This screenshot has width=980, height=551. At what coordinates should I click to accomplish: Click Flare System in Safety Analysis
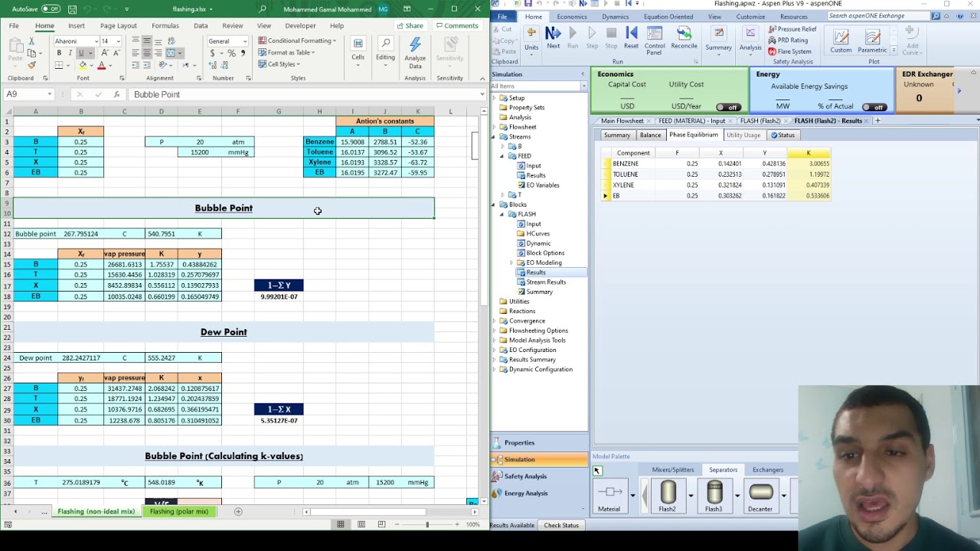789,51
